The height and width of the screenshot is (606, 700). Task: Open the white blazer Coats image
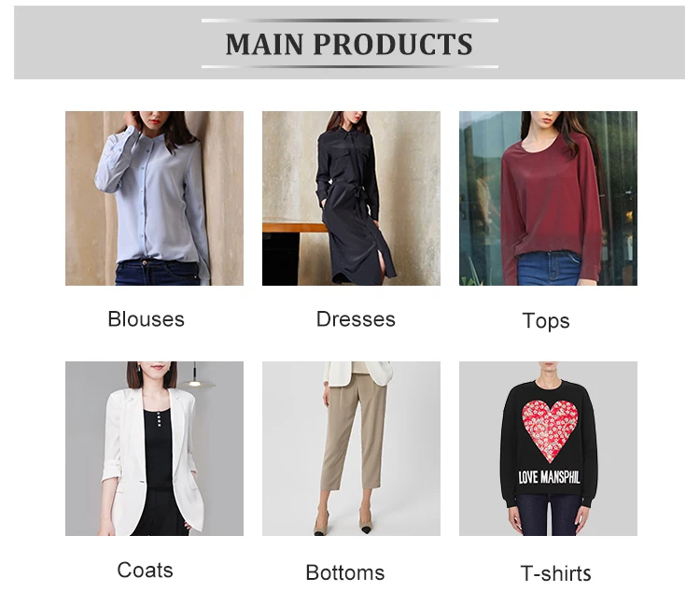(x=154, y=448)
